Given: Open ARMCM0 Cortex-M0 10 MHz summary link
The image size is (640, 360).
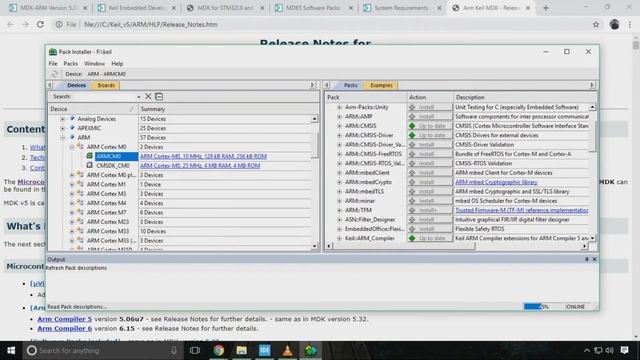Looking at the screenshot, I should (x=203, y=156).
